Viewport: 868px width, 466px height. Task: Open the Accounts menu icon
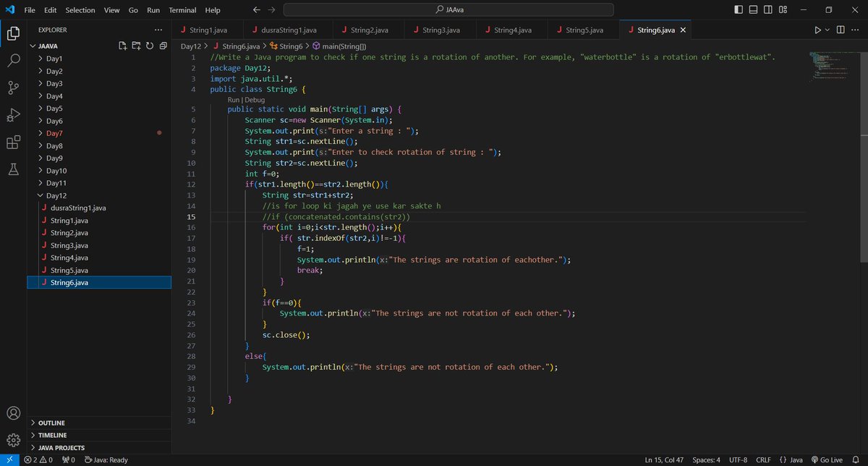[13, 414]
